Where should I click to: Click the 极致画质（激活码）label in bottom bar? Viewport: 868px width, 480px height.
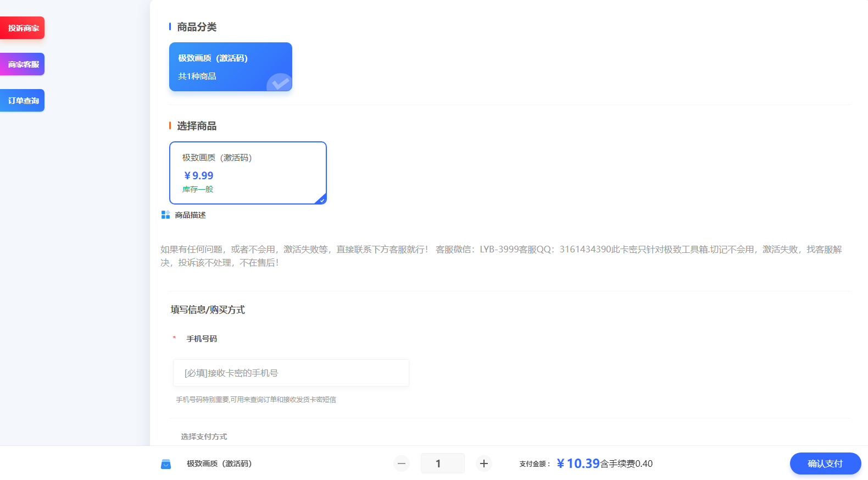tap(219, 464)
